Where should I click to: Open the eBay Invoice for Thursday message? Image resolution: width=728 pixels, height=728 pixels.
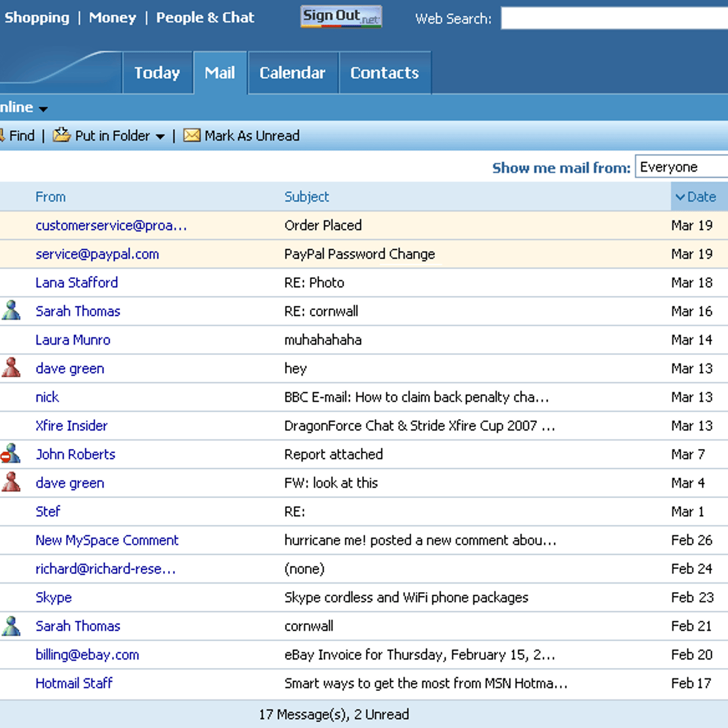point(419,655)
